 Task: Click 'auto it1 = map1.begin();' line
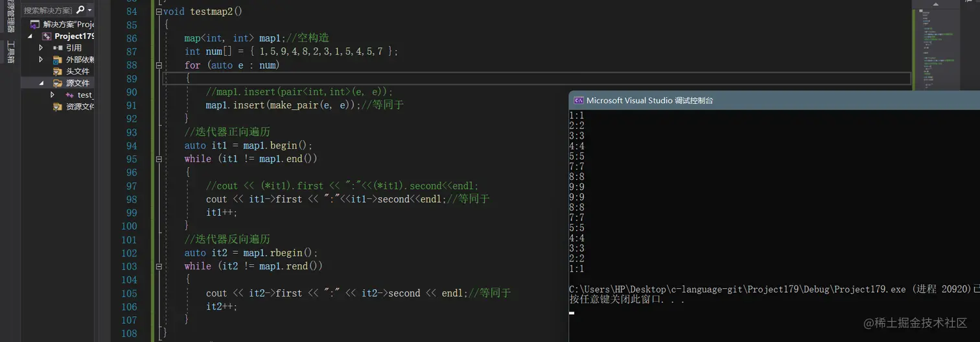click(x=249, y=145)
